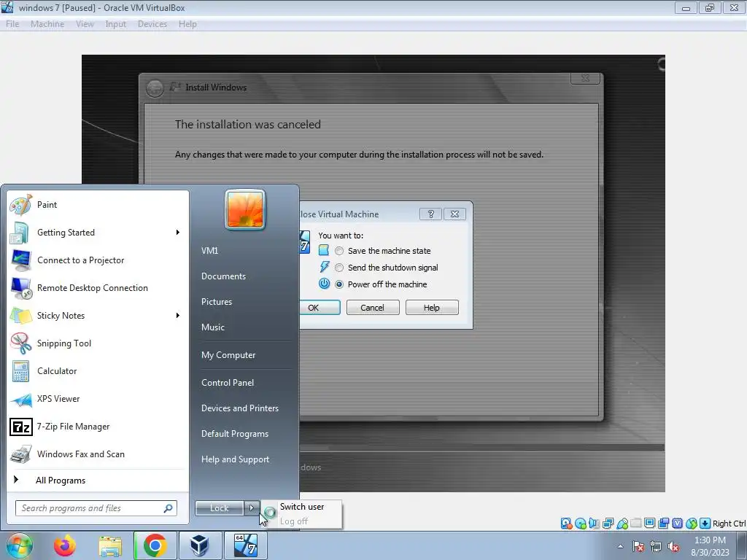The height and width of the screenshot is (560, 747).
Task: Open Pictures from Start menu
Action: (217, 302)
